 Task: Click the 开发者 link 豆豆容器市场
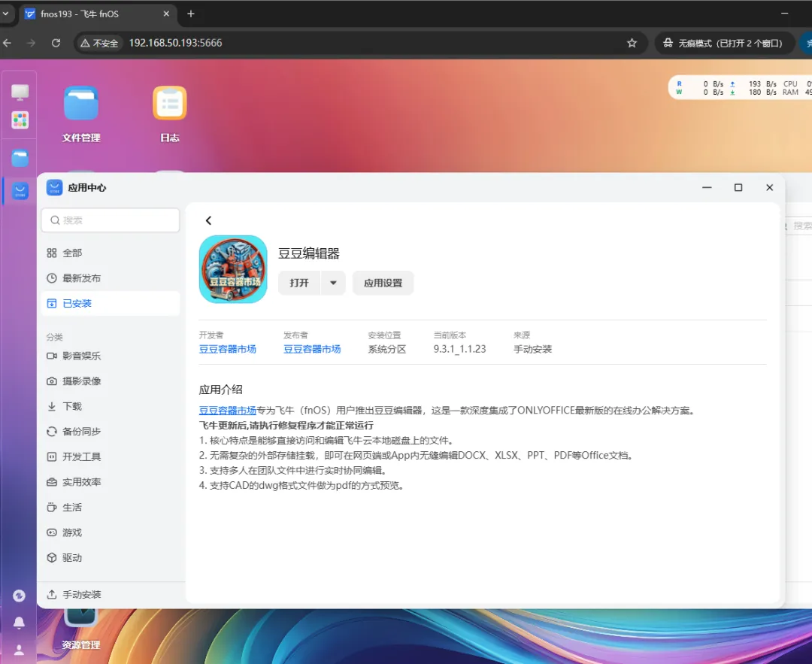pyautogui.click(x=227, y=349)
